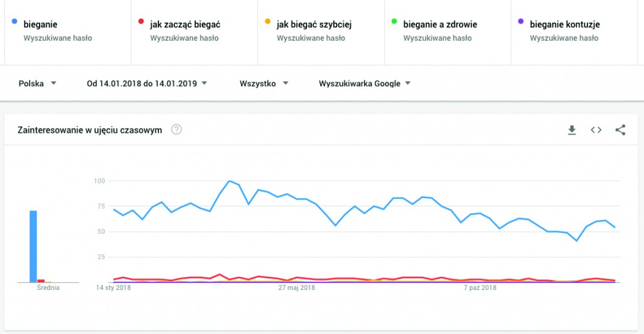Click the blue dot beside bieganie
Viewport: 644px width, 334px height.
(x=14, y=23)
